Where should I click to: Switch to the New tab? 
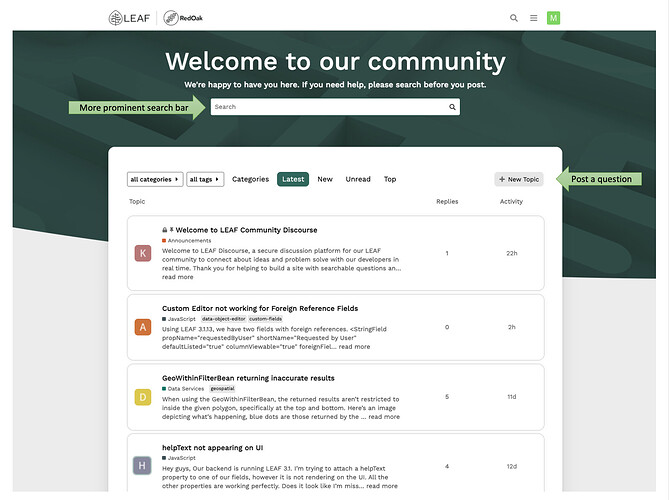[325, 179]
